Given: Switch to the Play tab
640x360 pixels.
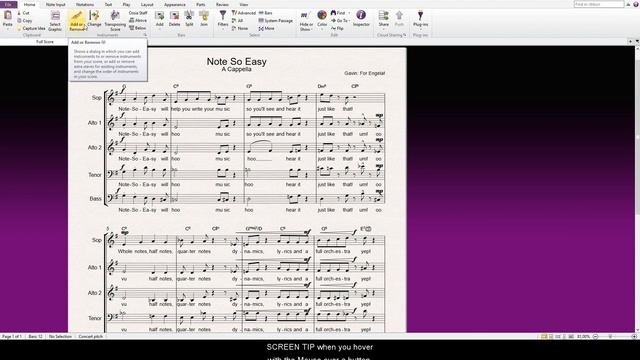Looking at the screenshot, I should (127, 4).
